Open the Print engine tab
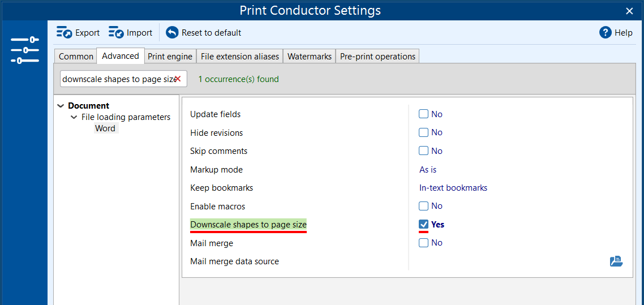The height and width of the screenshot is (305, 644). [x=170, y=57]
